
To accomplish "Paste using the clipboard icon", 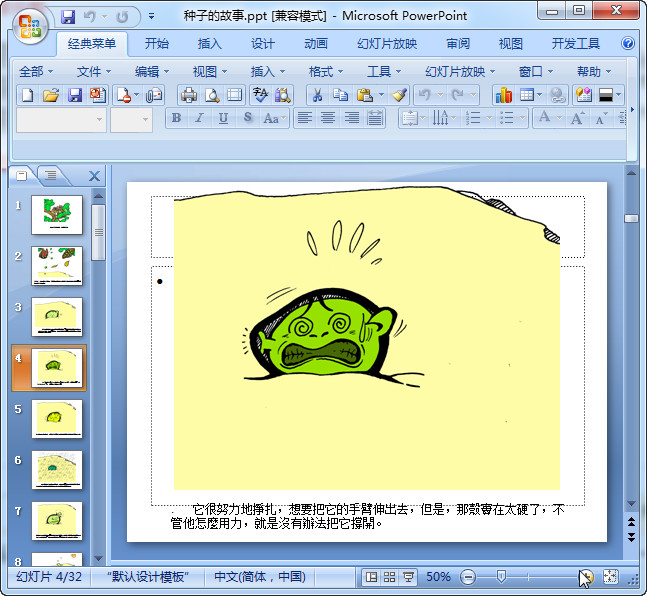I will (365, 95).
